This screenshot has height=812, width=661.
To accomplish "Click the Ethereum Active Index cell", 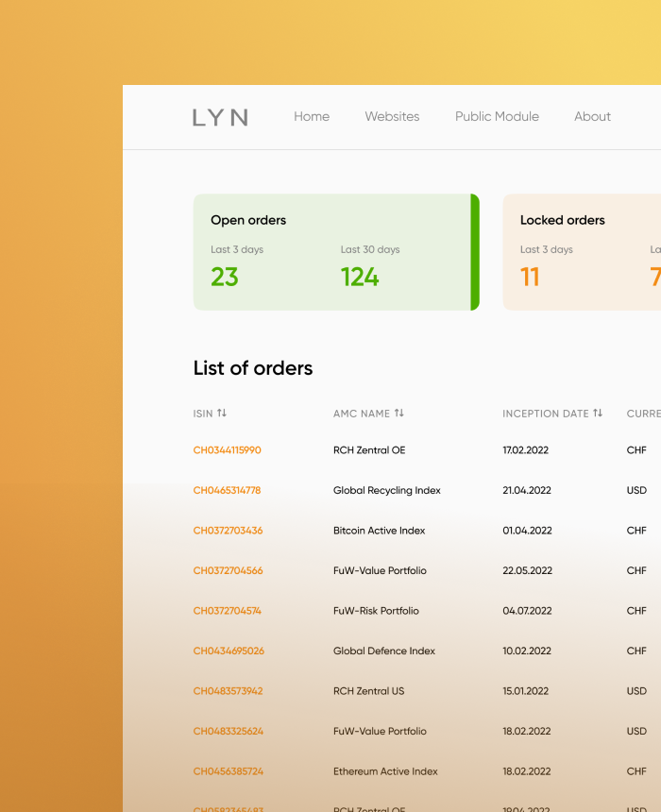I will coord(385,771).
